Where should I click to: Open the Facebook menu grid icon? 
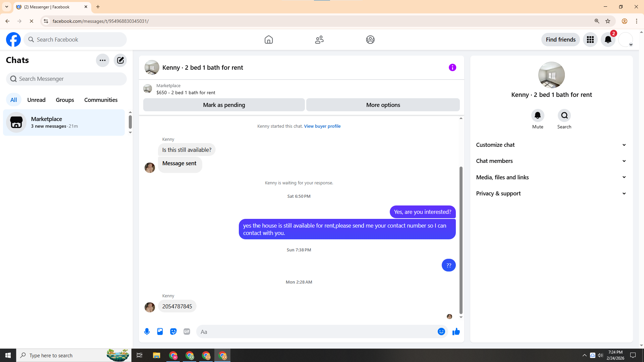point(590,40)
